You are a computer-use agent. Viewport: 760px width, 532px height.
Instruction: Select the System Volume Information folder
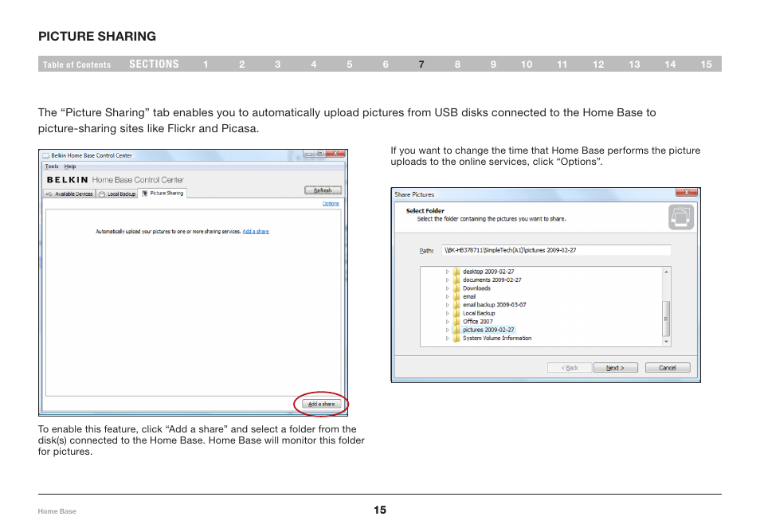[497, 338]
